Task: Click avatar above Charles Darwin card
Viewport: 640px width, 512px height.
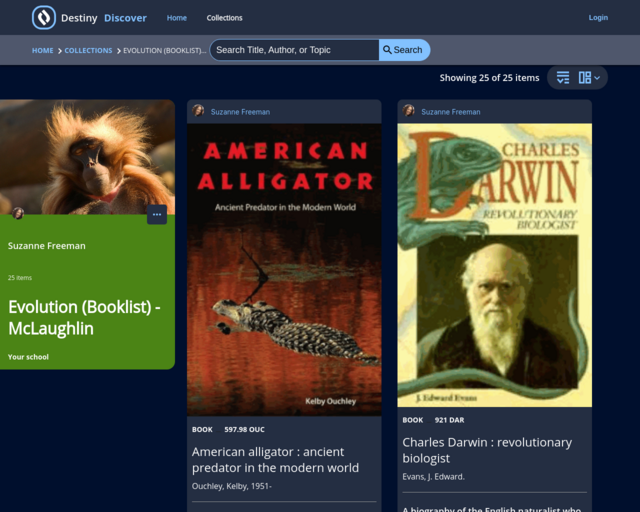Action: coord(409,110)
